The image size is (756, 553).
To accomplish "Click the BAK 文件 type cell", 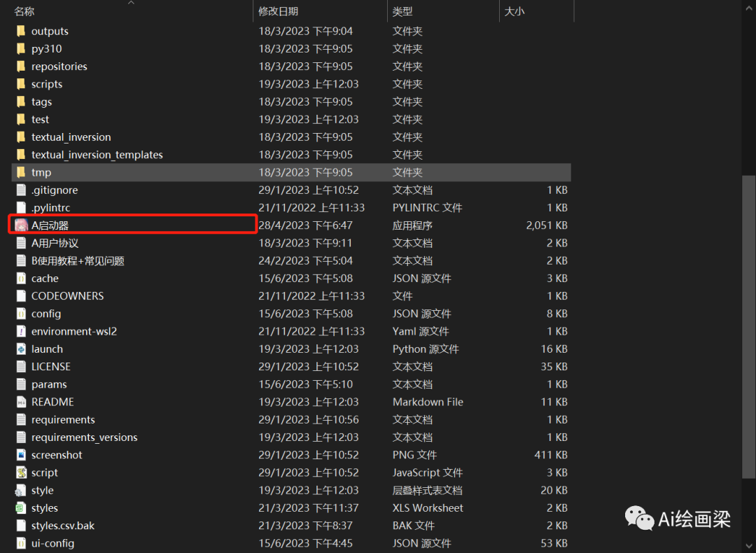I will (414, 526).
